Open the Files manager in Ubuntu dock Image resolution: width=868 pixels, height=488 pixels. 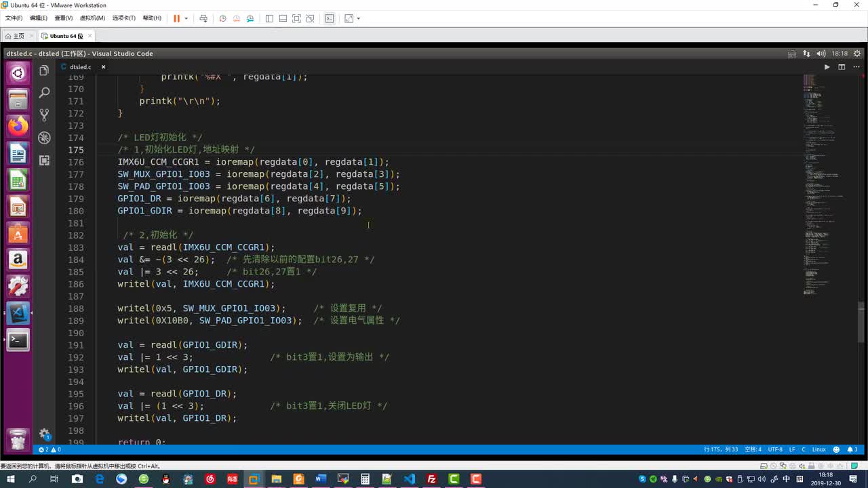click(x=18, y=100)
